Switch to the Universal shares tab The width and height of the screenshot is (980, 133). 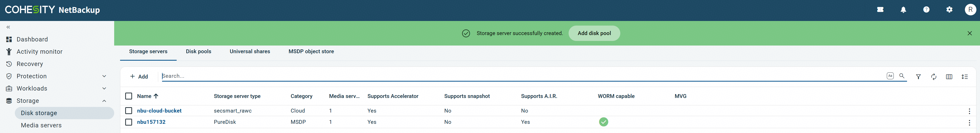pos(250,52)
